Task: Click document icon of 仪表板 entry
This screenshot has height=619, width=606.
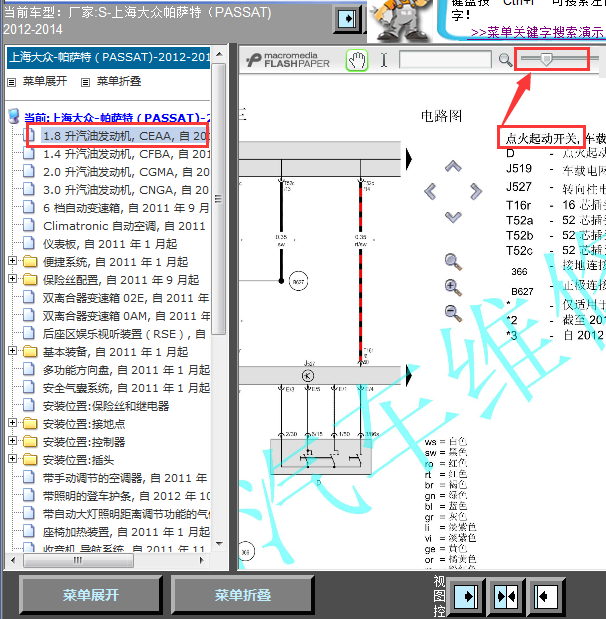Action: (x=28, y=244)
